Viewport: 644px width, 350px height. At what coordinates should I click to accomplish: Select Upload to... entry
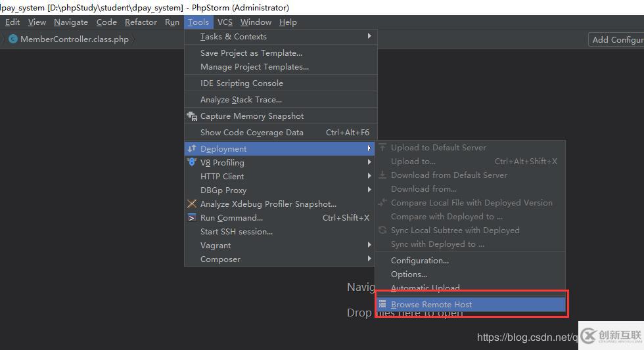[471, 162]
